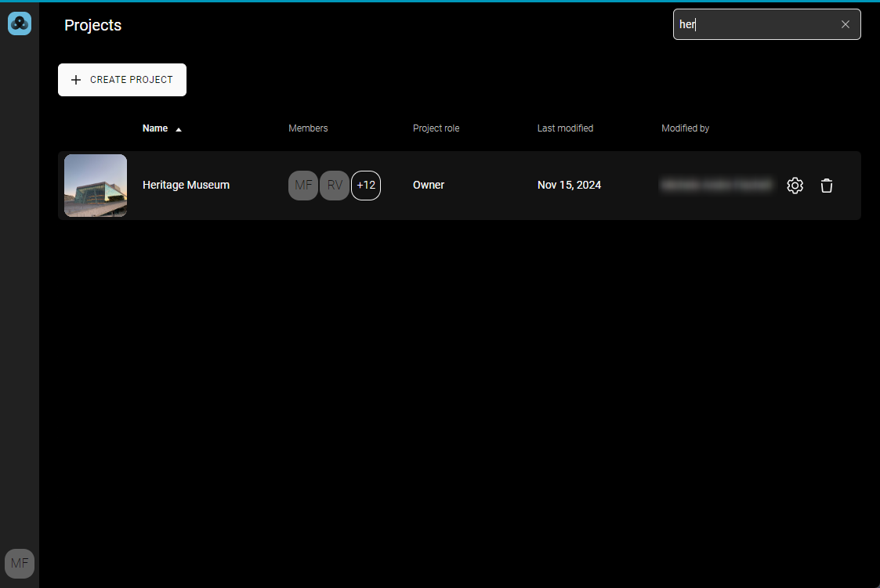Sort by the Members column header

coord(308,128)
